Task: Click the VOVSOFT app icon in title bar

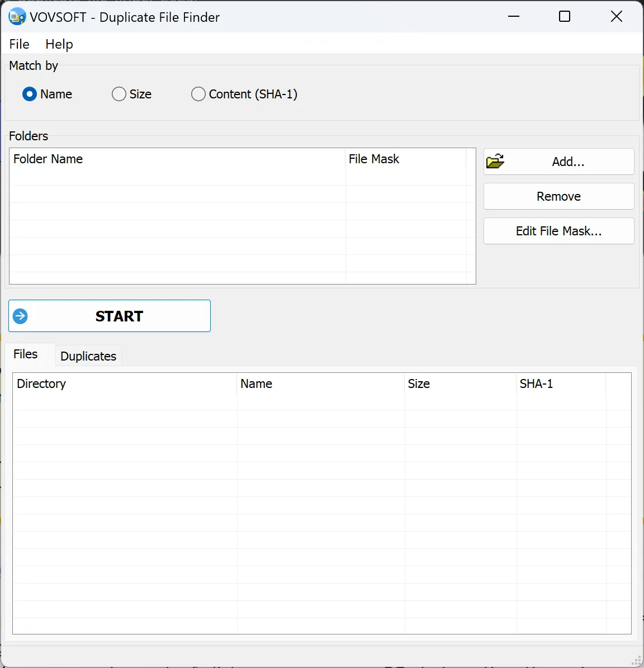Action: [17, 17]
